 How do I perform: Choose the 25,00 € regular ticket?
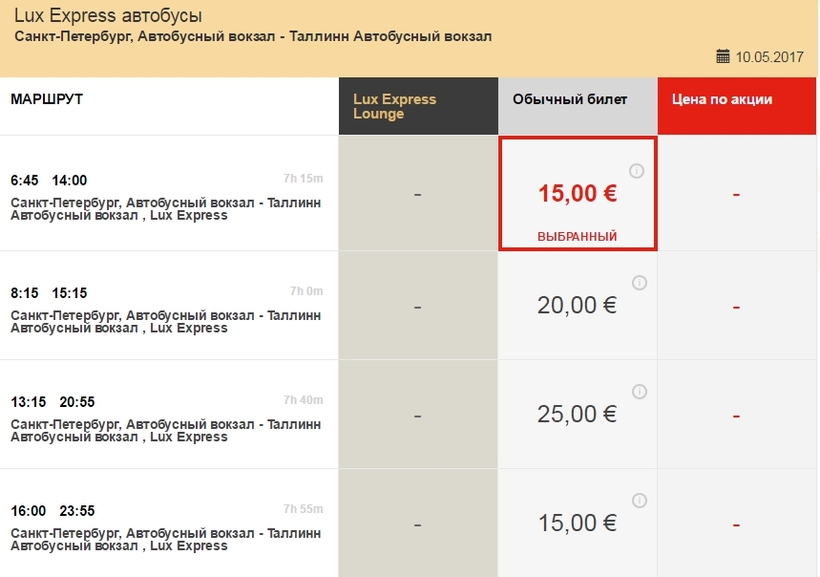coord(577,414)
